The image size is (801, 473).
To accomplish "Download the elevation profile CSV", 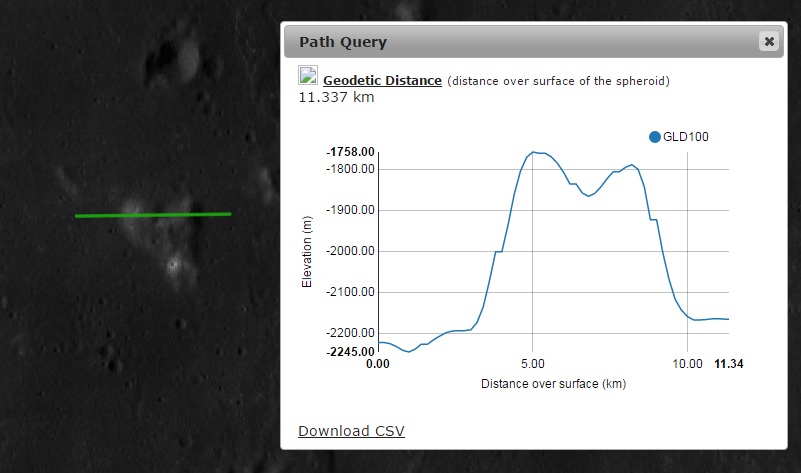I will click(x=351, y=431).
